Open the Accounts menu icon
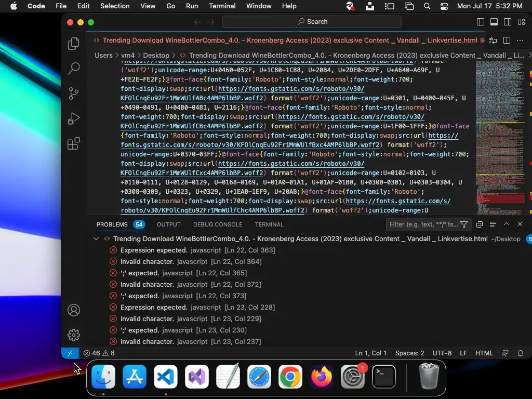The width and height of the screenshot is (532, 399). (x=74, y=310)
